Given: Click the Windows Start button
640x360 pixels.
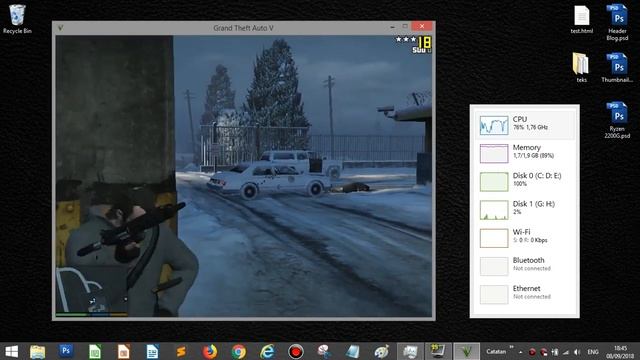Looking at the screenshot, I should point(11,351).
